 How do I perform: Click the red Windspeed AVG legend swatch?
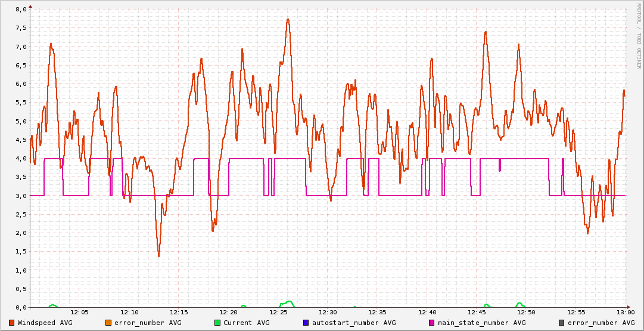point(12,323)
